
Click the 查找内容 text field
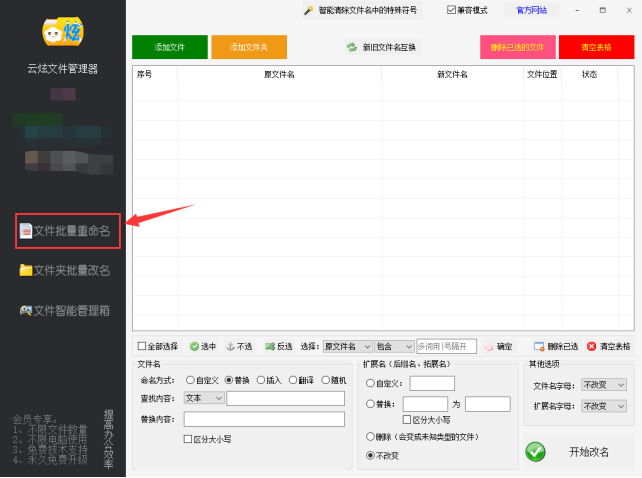tap(286, 398)
